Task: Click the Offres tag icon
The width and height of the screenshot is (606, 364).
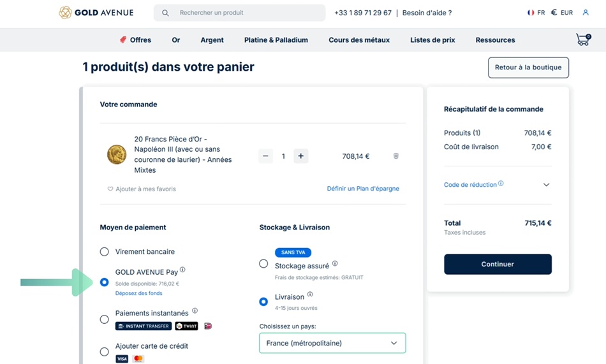Action: point(123,40)
